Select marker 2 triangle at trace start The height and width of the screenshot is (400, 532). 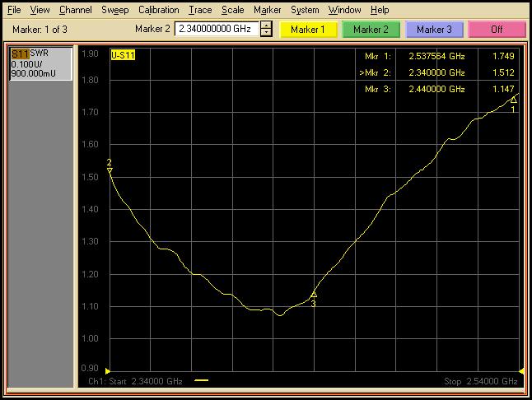point(110,170)
